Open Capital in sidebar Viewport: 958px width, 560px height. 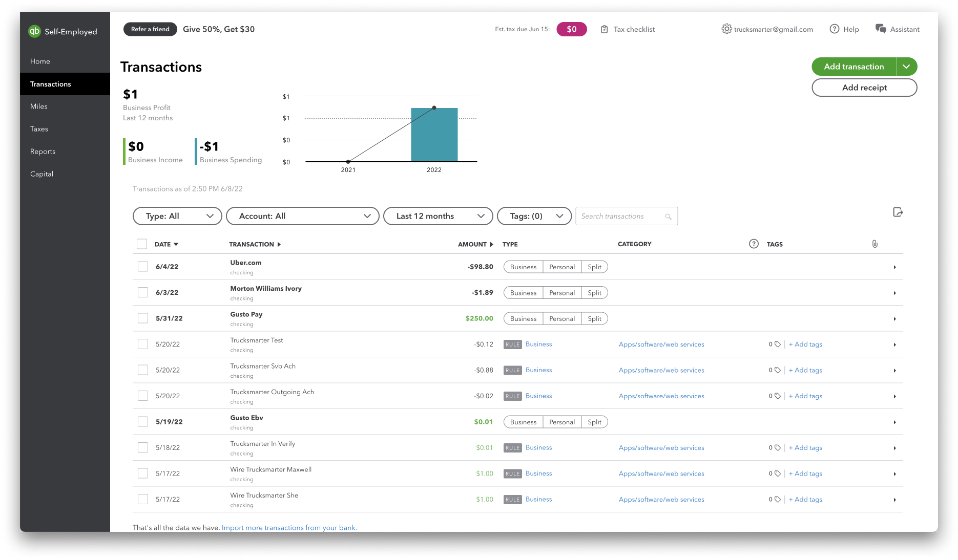pyautogui.click(x=65, y=174)
